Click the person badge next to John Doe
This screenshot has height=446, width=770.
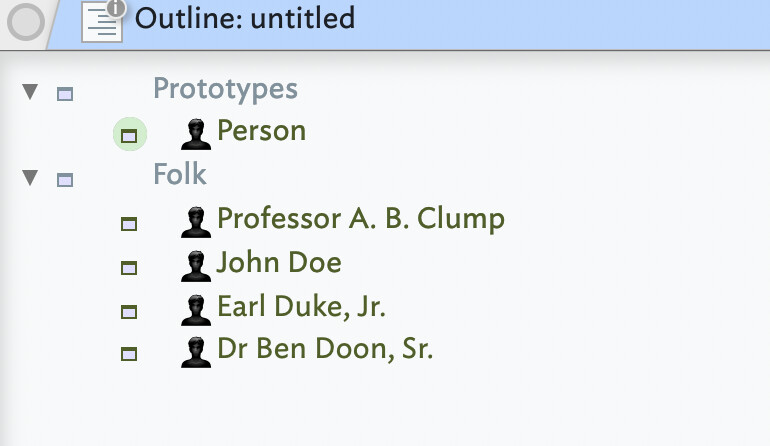[x=196, y=265]
